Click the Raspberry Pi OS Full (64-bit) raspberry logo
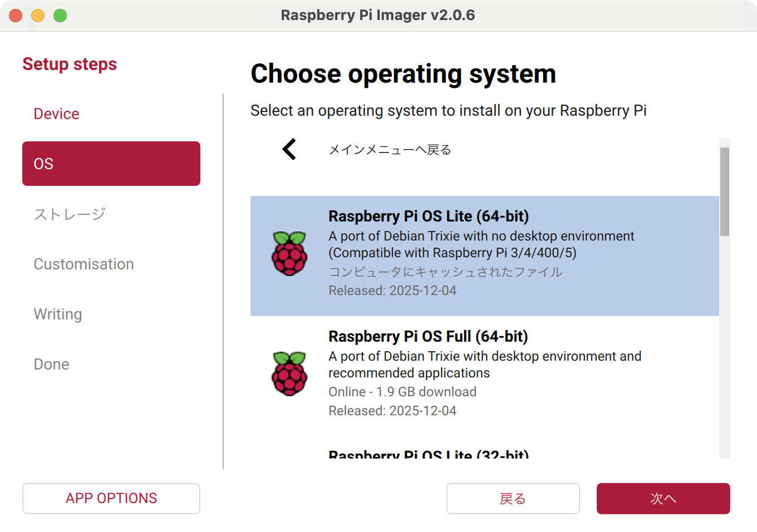 point(289,373)
